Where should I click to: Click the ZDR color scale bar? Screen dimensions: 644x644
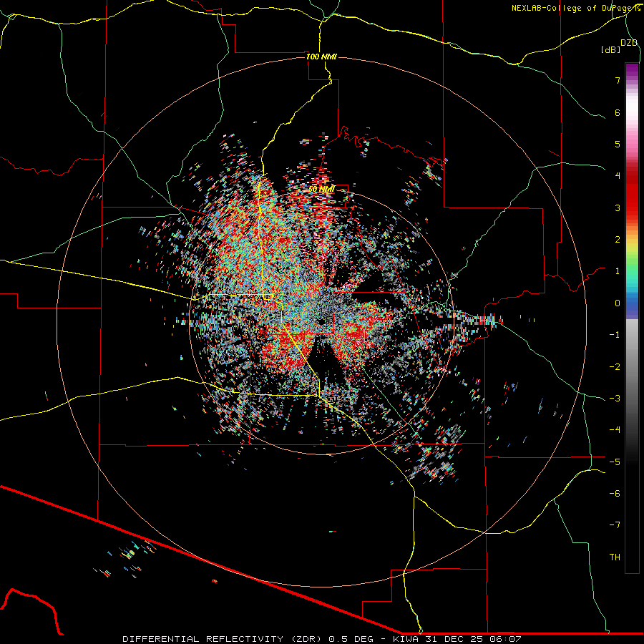pyautogui.click(x=632, y=318)
